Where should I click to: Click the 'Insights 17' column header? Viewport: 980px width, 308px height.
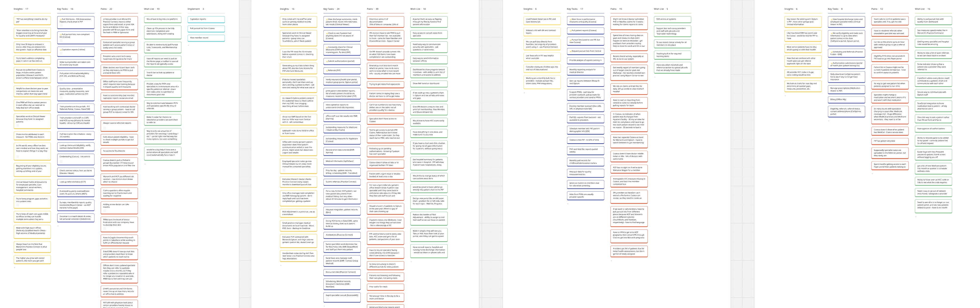tap(21, 9)
